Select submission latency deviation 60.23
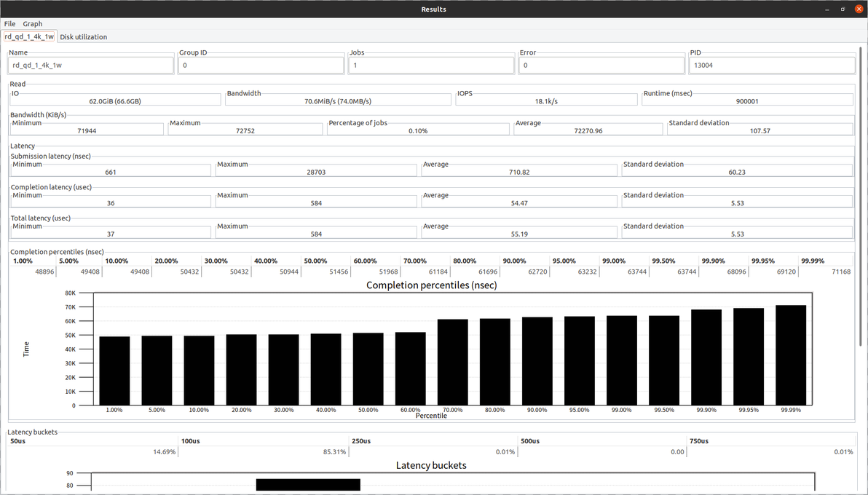 737,173
